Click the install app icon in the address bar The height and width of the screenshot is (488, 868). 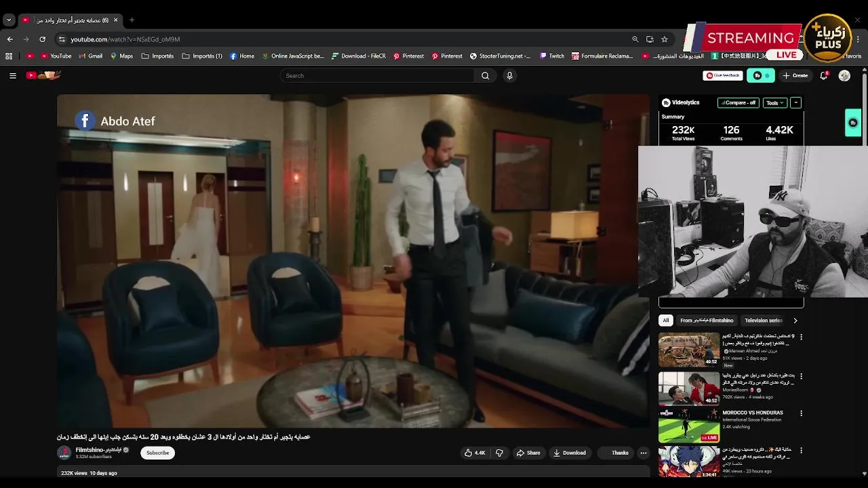[650, 39]
